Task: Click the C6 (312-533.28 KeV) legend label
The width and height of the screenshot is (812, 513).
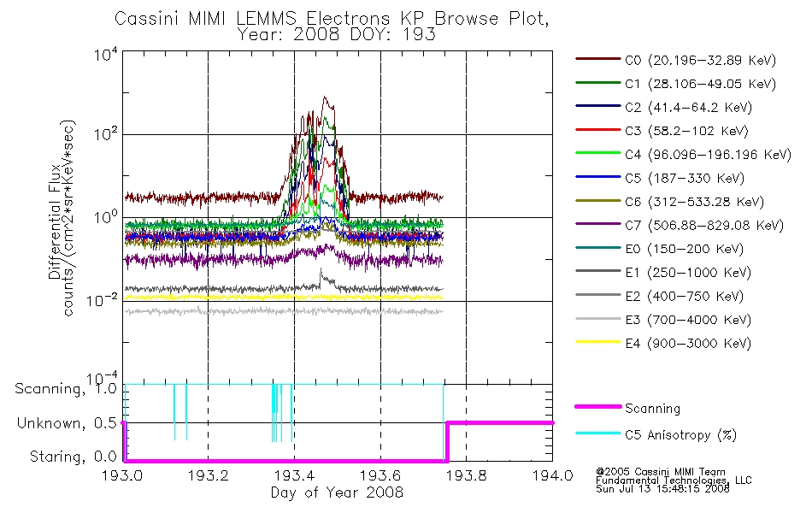Action: [x=694, y=202]
